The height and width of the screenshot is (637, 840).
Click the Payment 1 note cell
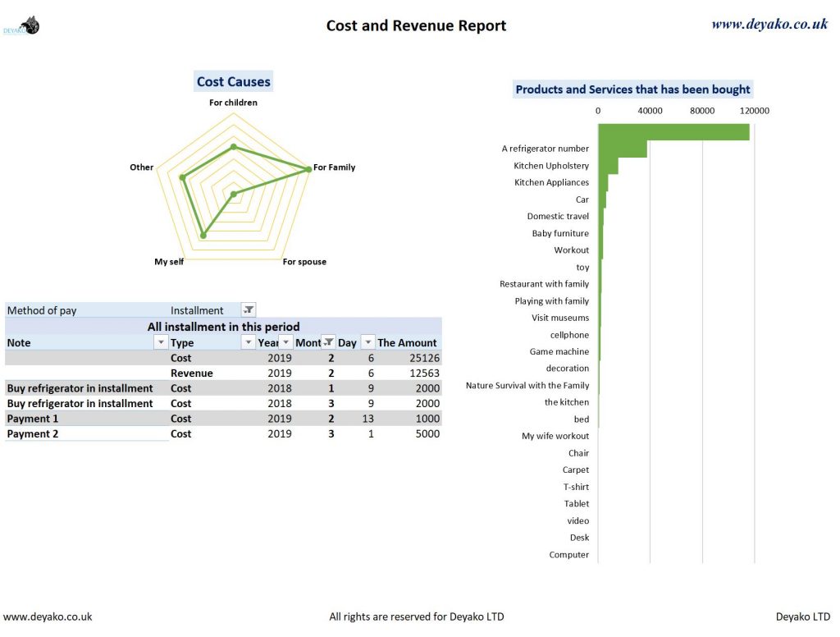(x=33, y=418)
